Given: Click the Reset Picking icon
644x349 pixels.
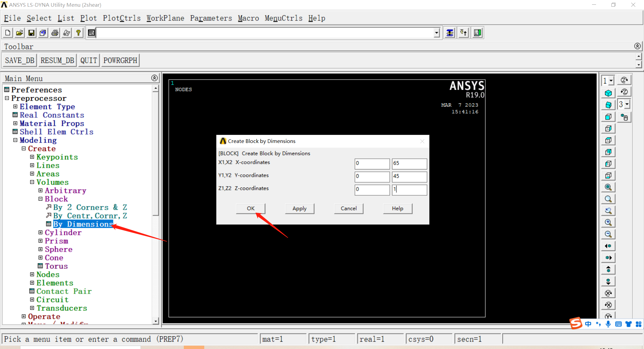Looking at the screenshot, I should 464,33.
